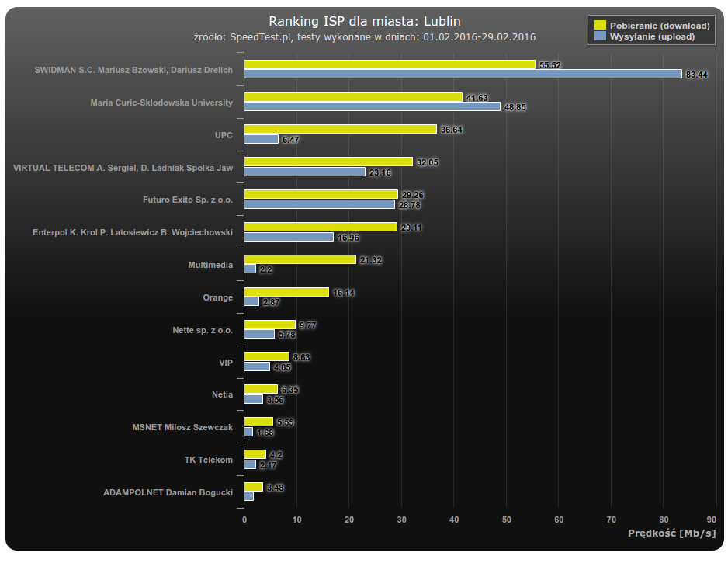Select the Nette sp. z o.o. label
728x563 pixels.
click(x=203, y=330)
